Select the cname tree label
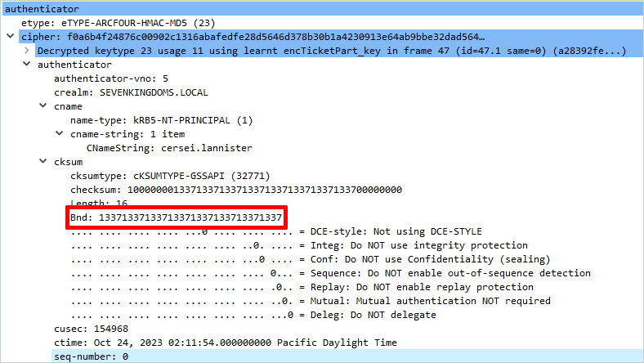 (68, 106)
